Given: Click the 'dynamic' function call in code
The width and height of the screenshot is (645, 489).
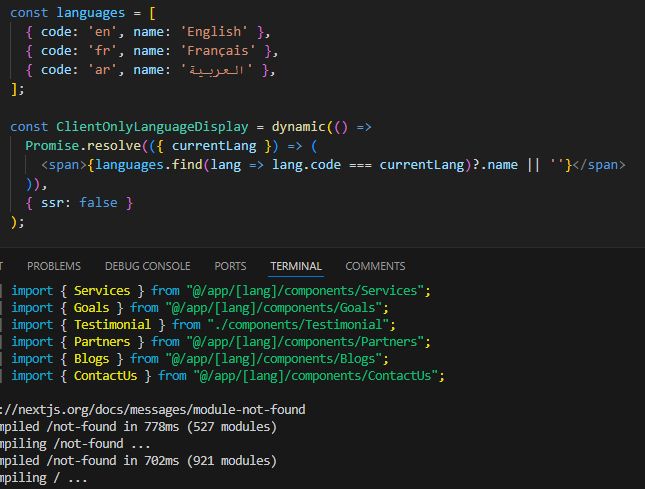Looking at the screenshot, I should [299, 127].
